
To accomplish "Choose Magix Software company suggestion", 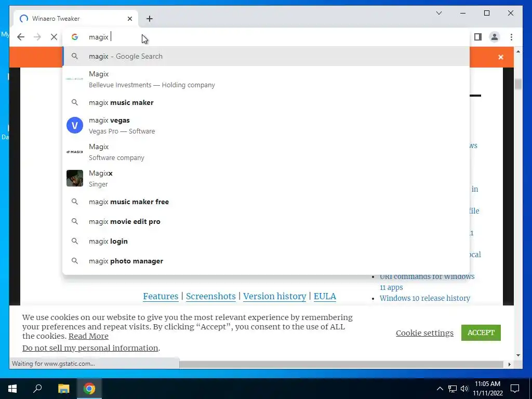I will 266,152.
